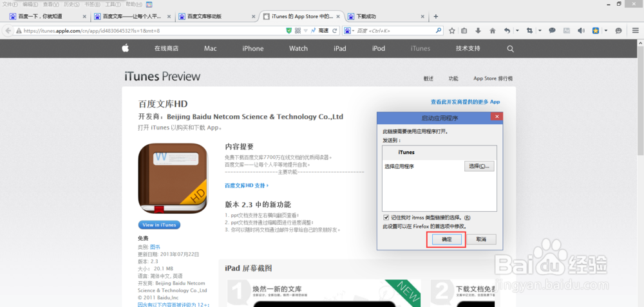Switch to 百度文库——让每个人平 tab
Image resolution: width=644 pixels, height=307 pixels.
pos(131,17)
